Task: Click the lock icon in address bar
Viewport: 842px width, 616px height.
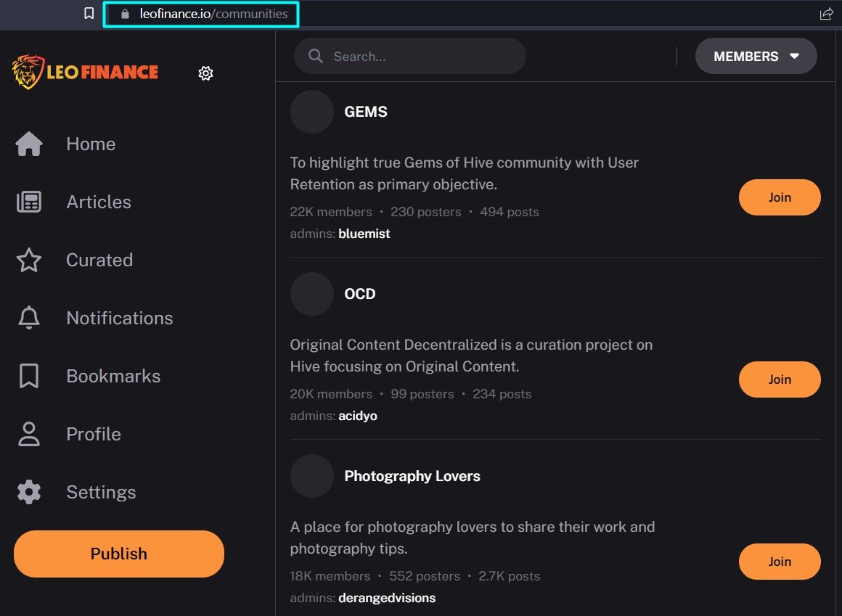Action: click(125, 14)
